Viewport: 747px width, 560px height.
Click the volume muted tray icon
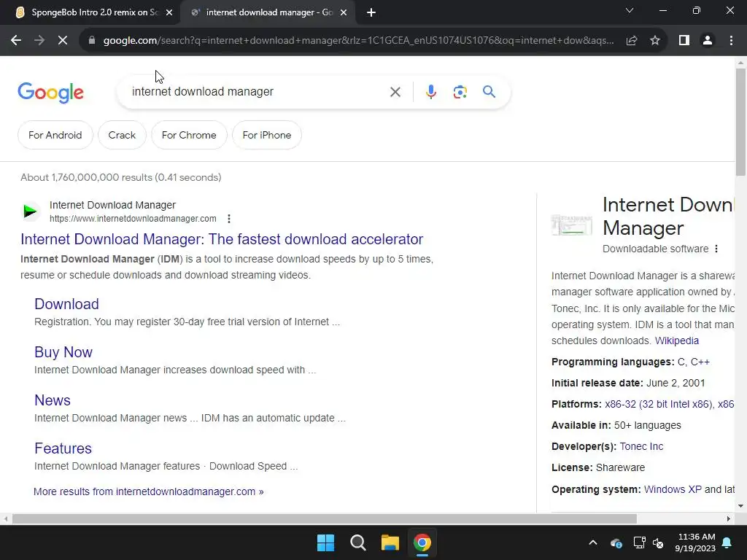[659, 542]
